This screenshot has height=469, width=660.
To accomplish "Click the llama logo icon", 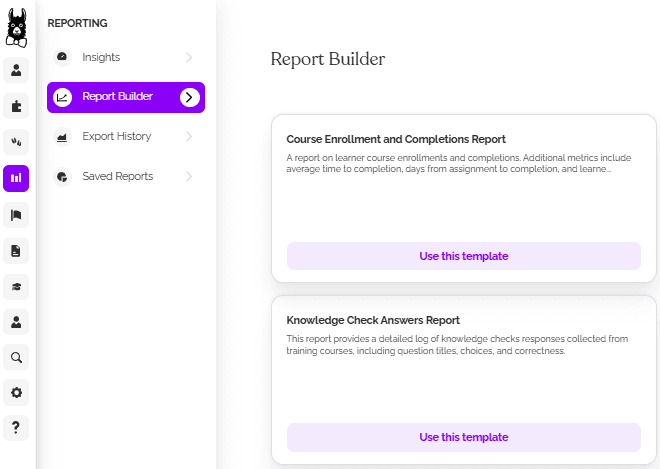I will click(16, 28).
